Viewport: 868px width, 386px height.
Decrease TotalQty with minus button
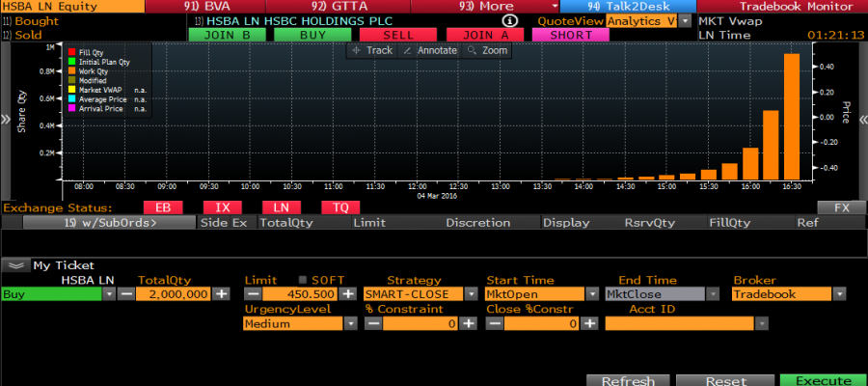pyautogui.click(x=126, y=294)
